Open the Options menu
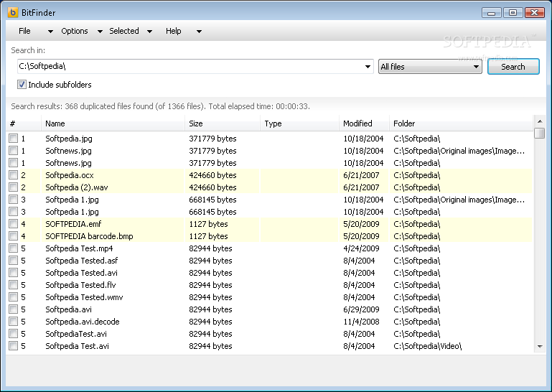 (74, 31)
